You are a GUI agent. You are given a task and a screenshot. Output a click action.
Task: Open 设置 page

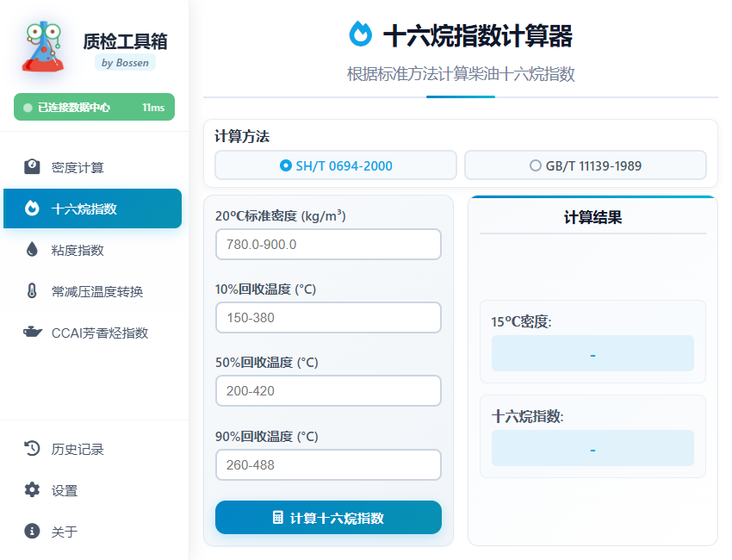click(x=92, y=489)
